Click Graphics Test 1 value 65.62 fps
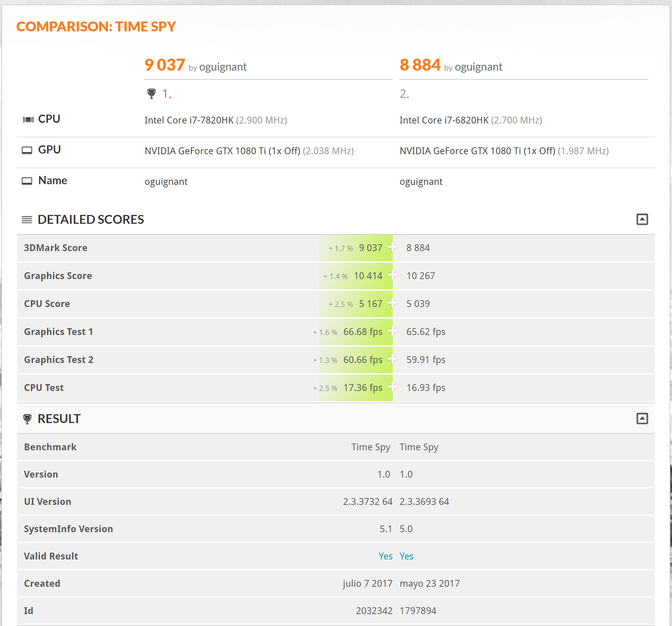 coord(426,332)
